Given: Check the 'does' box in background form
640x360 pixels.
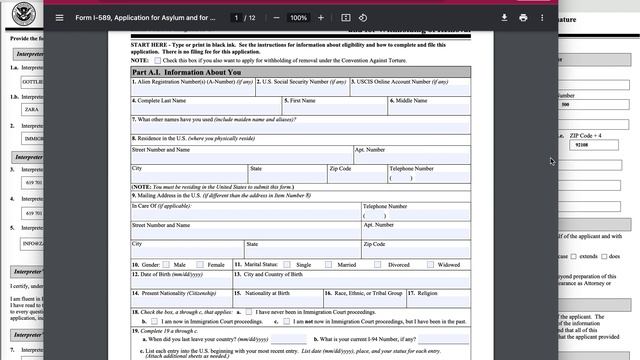Looking at the screenshot, I should pyautogui.click(x=604, y=256).
